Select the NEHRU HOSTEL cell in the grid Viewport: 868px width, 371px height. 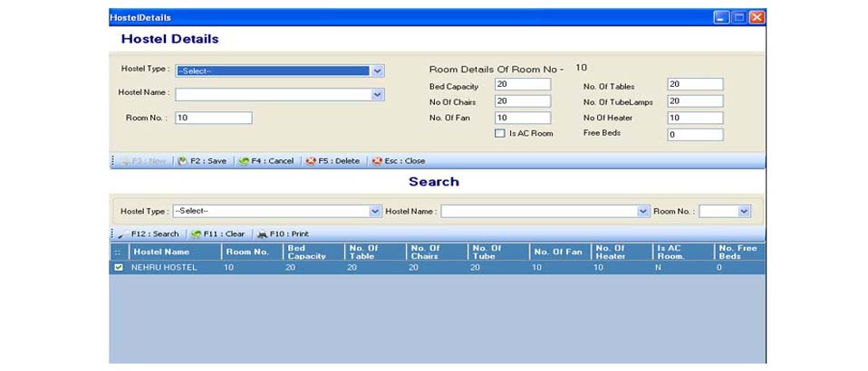[x=176, y=268]
